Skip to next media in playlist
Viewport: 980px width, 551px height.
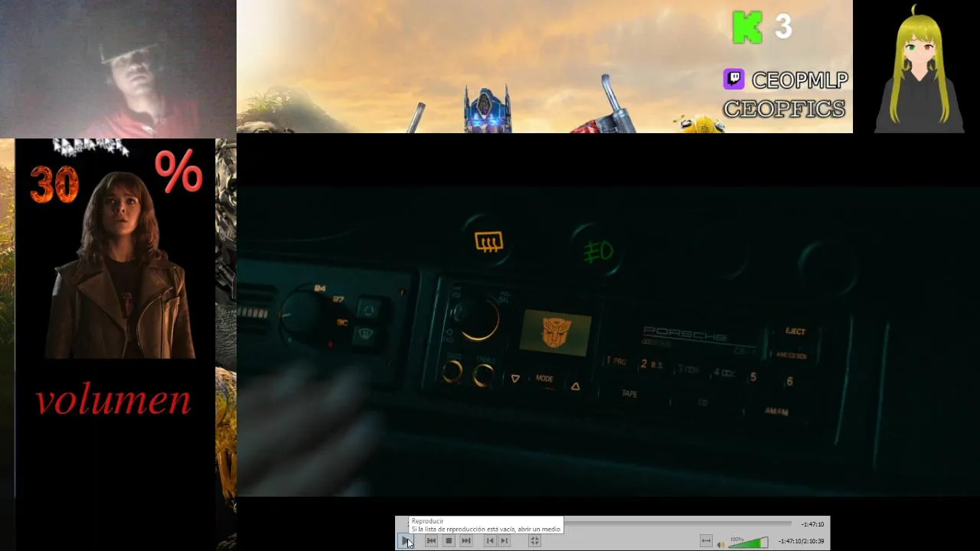coord(466,541)
